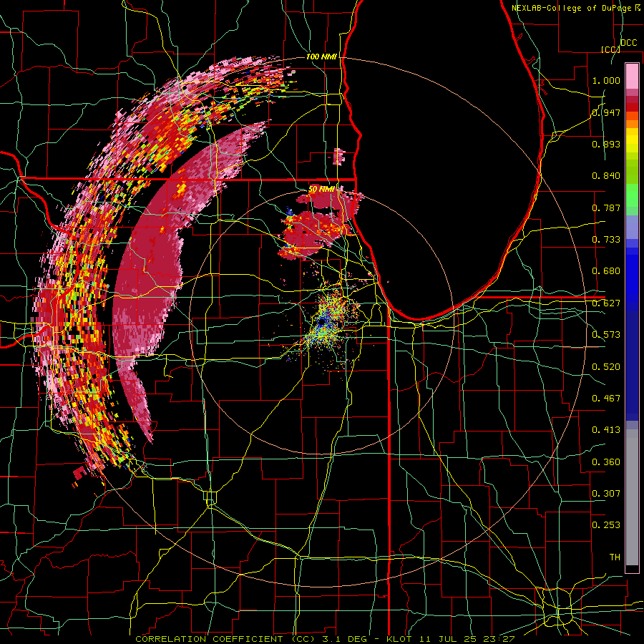Screen dimensions: 644x644
Task: Select the "0.573" color scale value
Action: [x=606, y=335]
